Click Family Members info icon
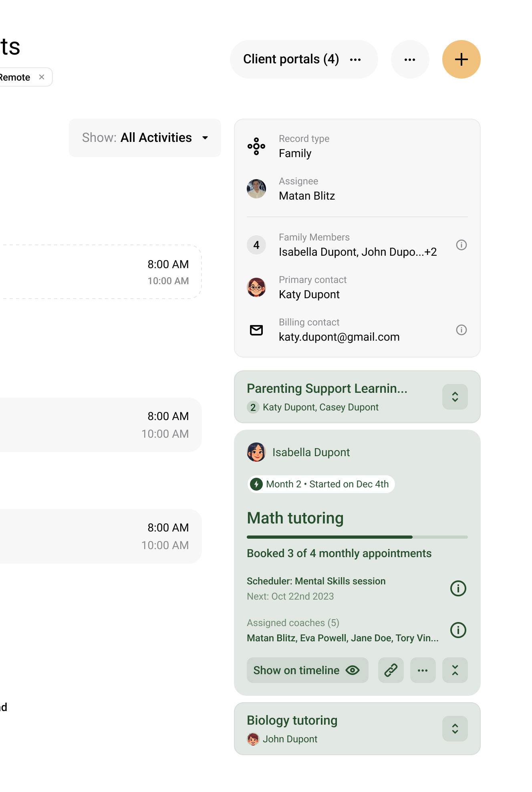This screenshot has width=532, height=792. tap(461, 245)
